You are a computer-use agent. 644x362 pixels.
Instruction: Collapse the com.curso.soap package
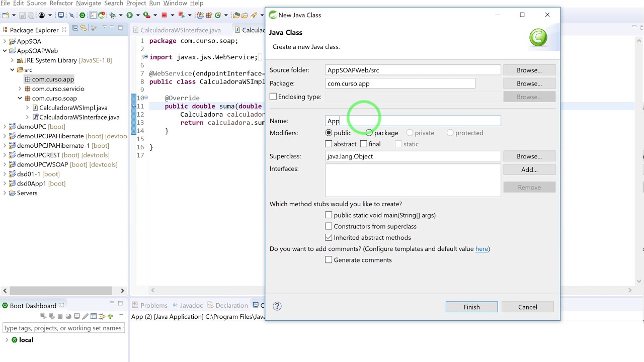click(x=20, y=99)
